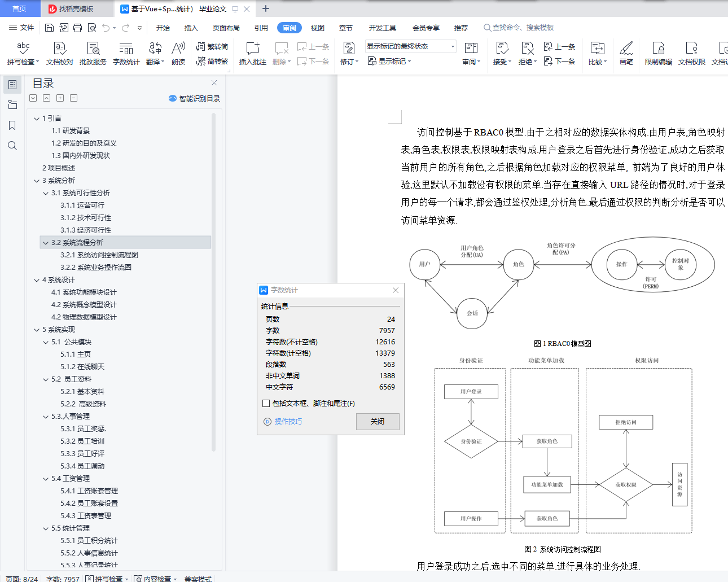This screenshot has height=582, width=728.
Task: Jump to 1.3 国内外研发现状 heading
Action: [81, 156]
